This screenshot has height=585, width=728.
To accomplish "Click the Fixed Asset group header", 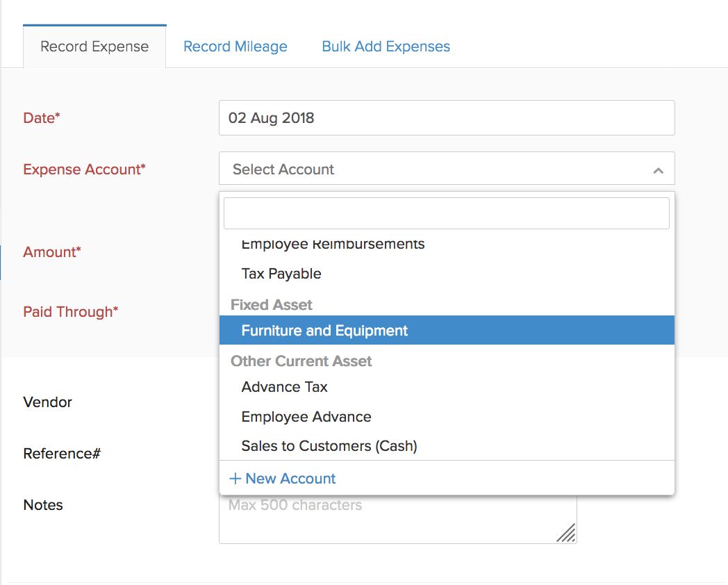I will tap(272, 305).
